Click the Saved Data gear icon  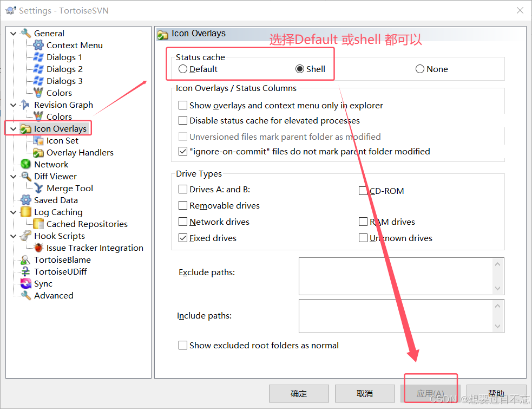pyautogui.click(x=26, y=200)
